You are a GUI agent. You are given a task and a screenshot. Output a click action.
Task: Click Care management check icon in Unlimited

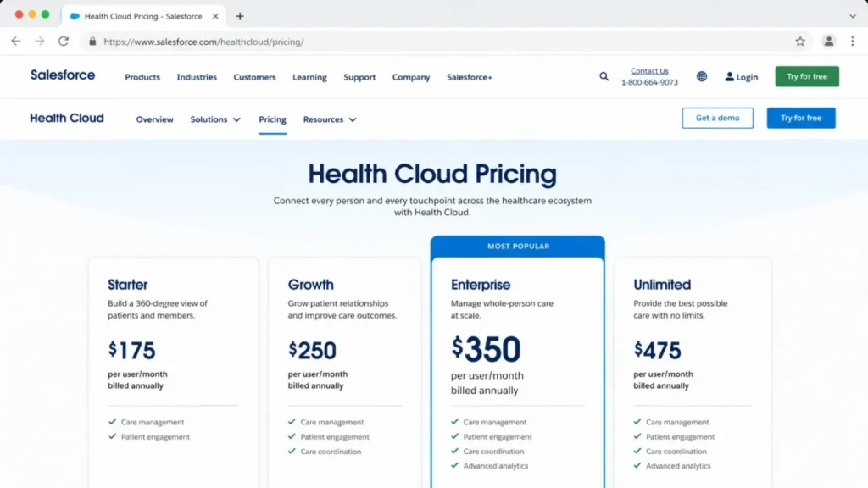tap(637, 422)
